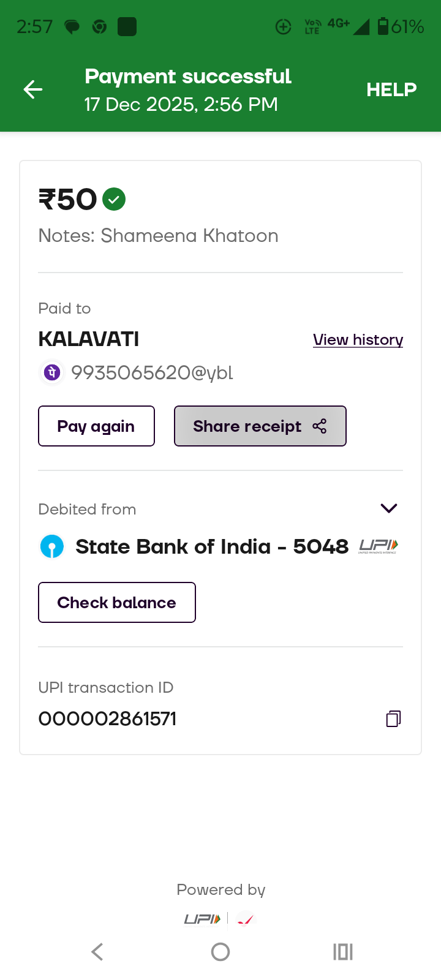Tap the Share receipt button label
Image resolution: width=441 pixels, height=980 pixels.
(247, 426)
